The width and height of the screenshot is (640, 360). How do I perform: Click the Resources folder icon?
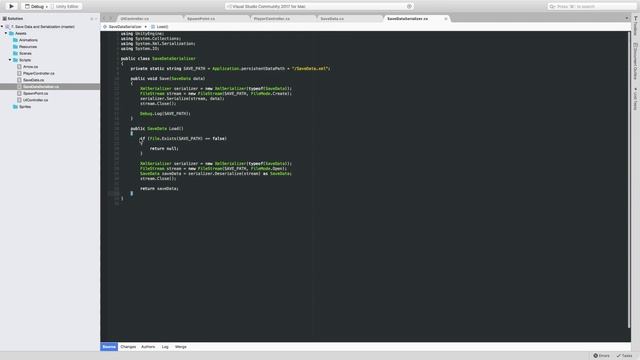pos(15,47)
